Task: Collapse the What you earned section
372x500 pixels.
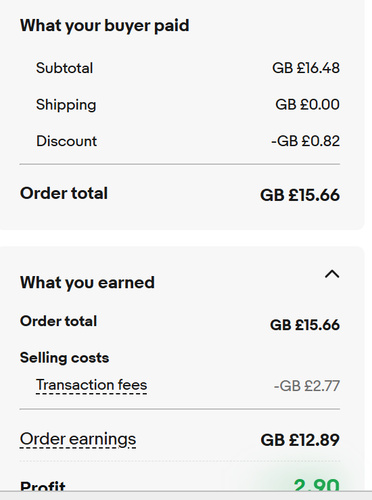Action: (x=332, y=274)
